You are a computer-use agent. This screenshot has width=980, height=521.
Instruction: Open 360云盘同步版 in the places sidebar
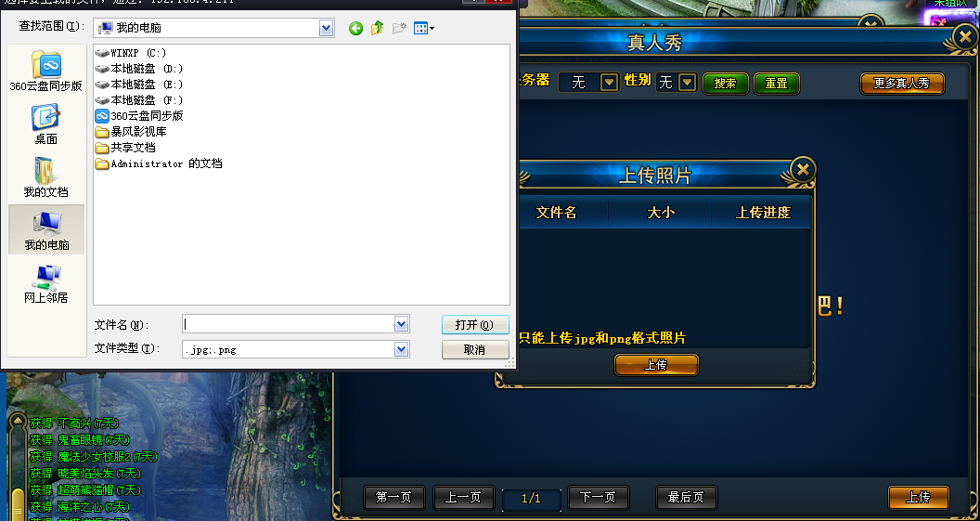click(x=46, y=72)
